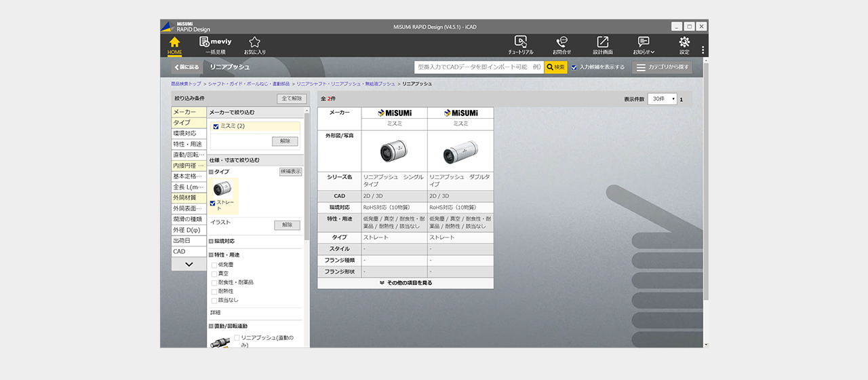Select 潤滑の種類 in filter list

coord(188,219)
